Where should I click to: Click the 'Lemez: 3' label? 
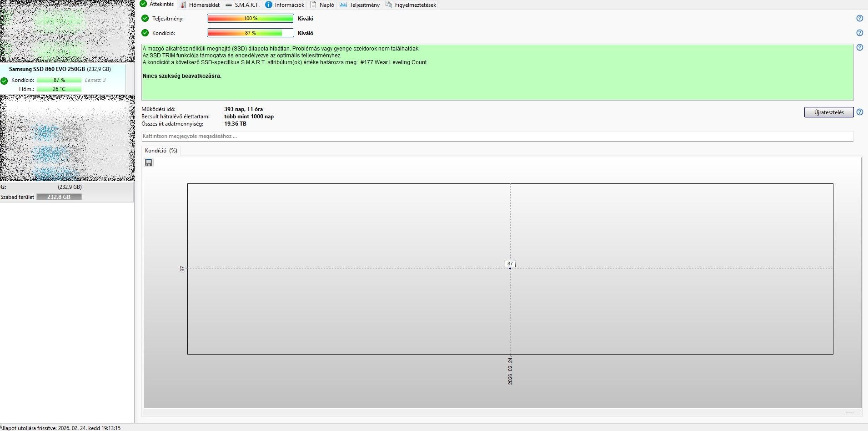[95, 80]
